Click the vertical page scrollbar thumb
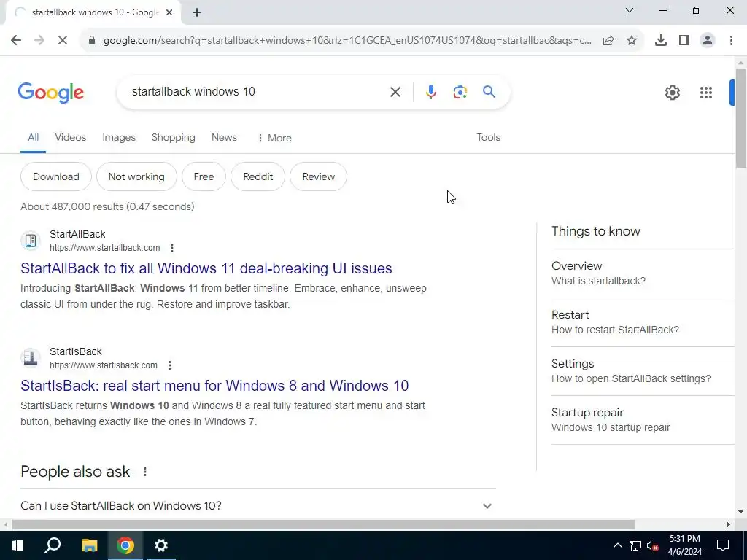Screen dimensions: 747x560 [740, 117]
